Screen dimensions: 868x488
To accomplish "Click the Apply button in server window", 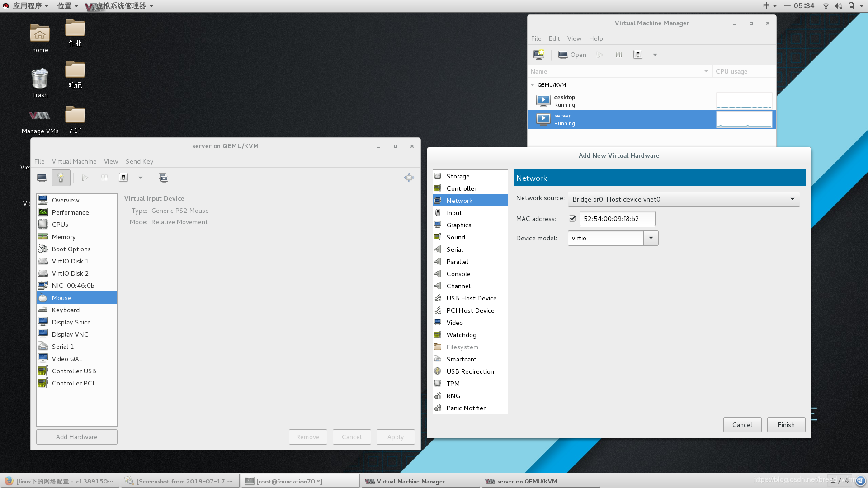I will click(395, 437).
